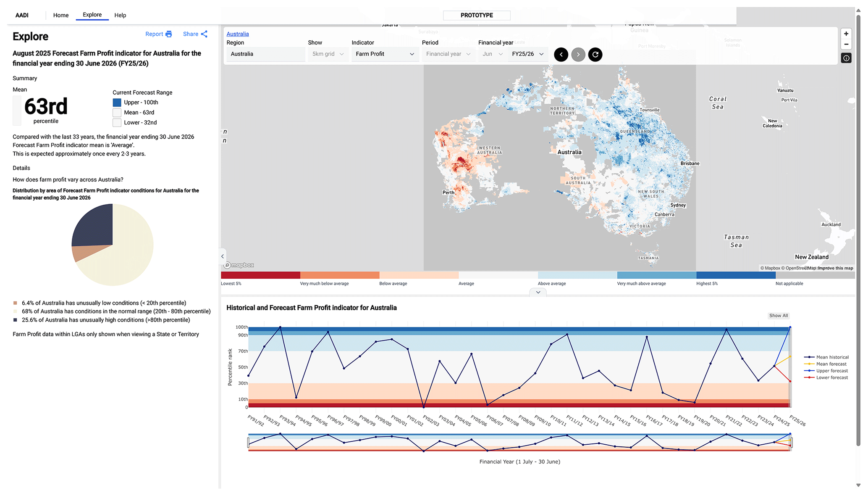Click the unusually low pie slice

(x=84, y=252)
